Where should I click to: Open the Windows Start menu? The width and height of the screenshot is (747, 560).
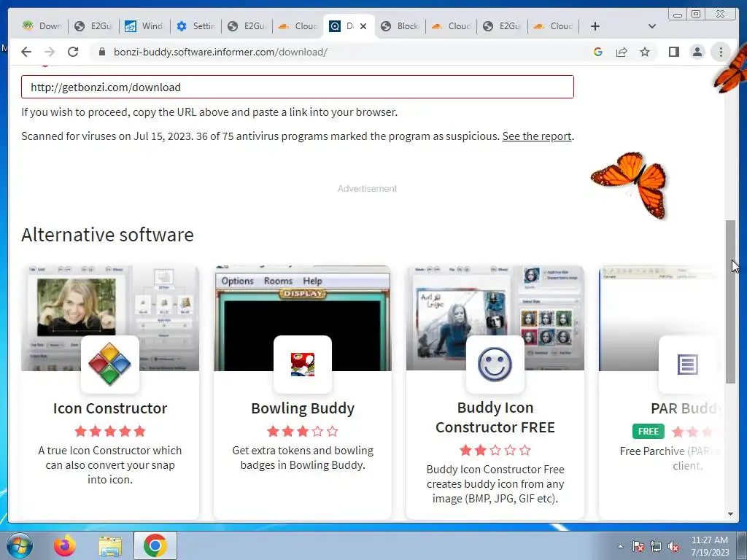pos(19,545)
